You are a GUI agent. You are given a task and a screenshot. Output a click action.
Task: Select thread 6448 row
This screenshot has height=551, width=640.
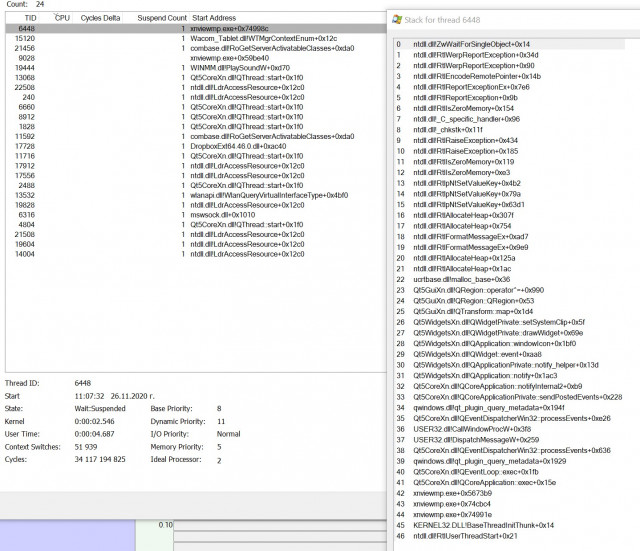(x=196, y=29)
